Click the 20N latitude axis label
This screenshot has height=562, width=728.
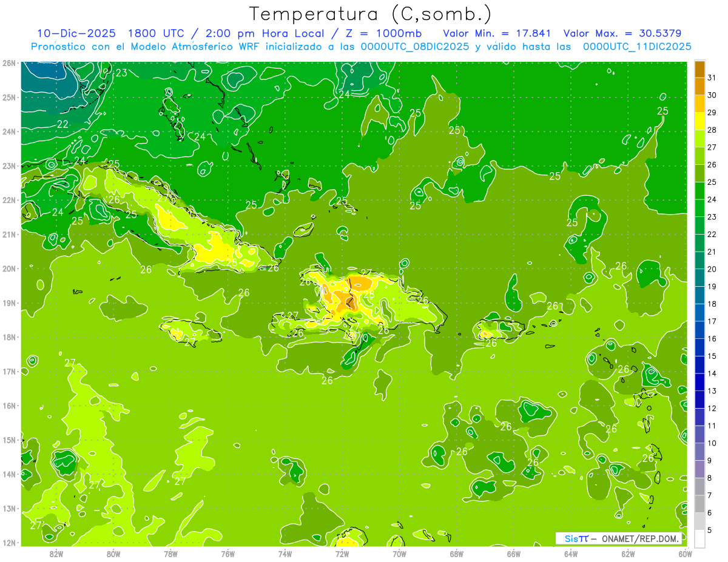pos(8,268)
